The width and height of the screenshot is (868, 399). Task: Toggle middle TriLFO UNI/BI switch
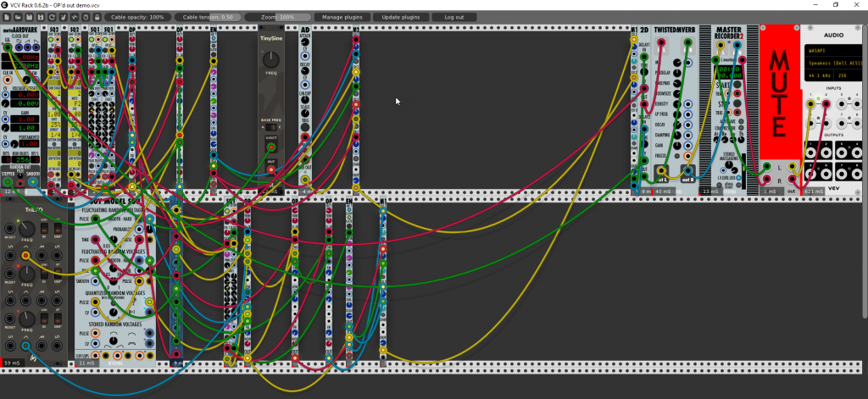(45, 273)
